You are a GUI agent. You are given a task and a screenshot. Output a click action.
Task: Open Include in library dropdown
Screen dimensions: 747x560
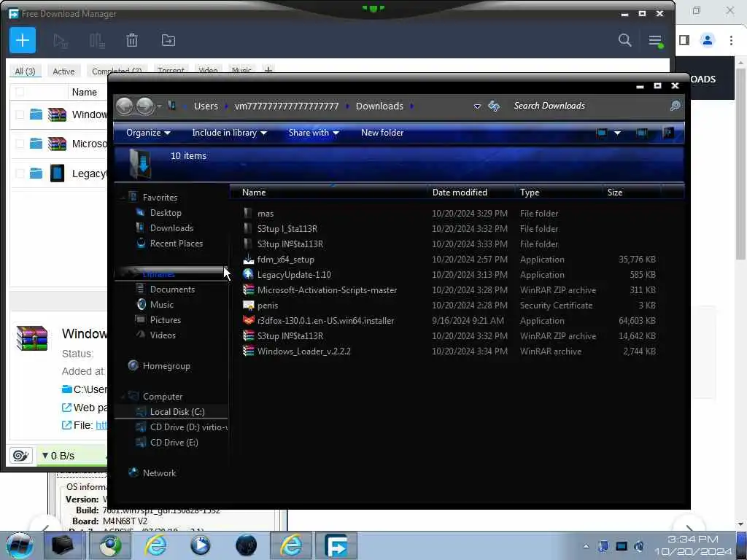(229, 133)
